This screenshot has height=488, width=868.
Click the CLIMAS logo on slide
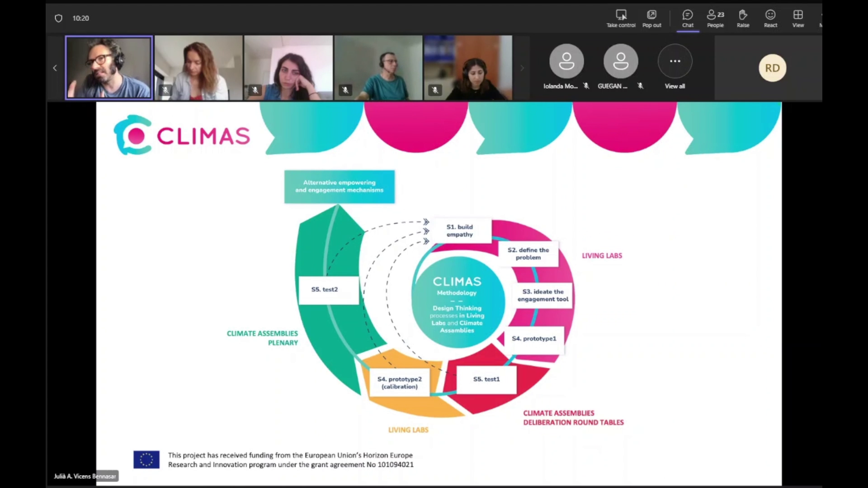181,135
